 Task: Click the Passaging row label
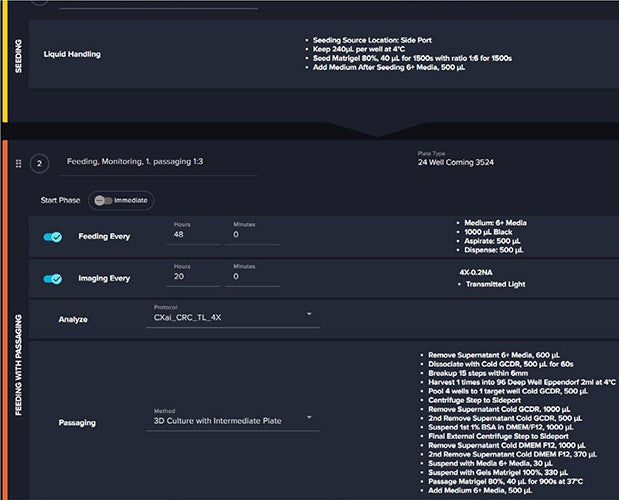pyautogui.click(x=77, y=423)
